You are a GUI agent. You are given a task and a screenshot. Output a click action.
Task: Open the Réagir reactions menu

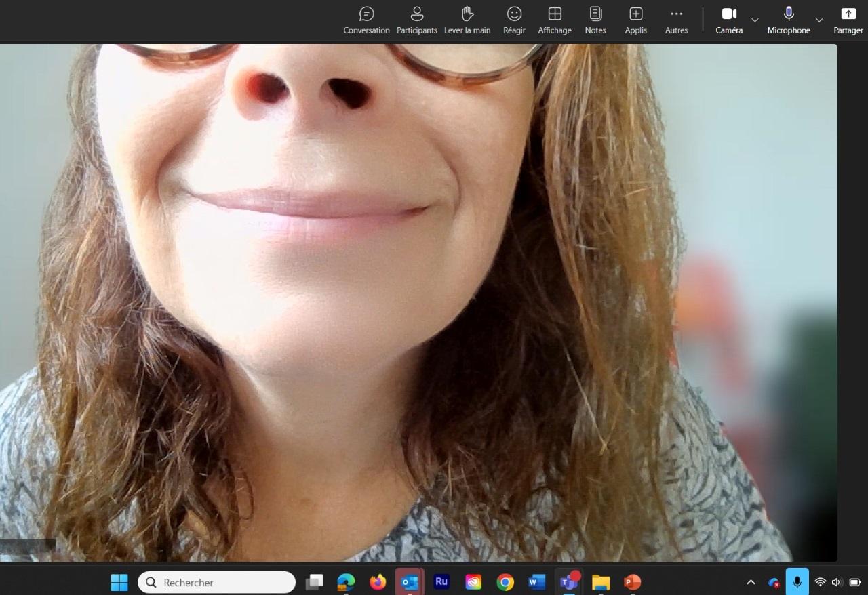click(x=514, y=20)
